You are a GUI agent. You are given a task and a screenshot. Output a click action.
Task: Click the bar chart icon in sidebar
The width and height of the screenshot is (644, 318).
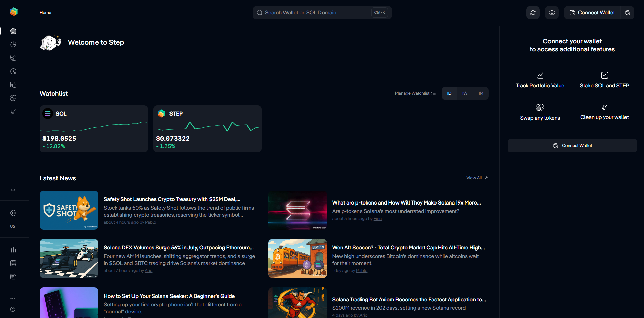coord(13,250)
